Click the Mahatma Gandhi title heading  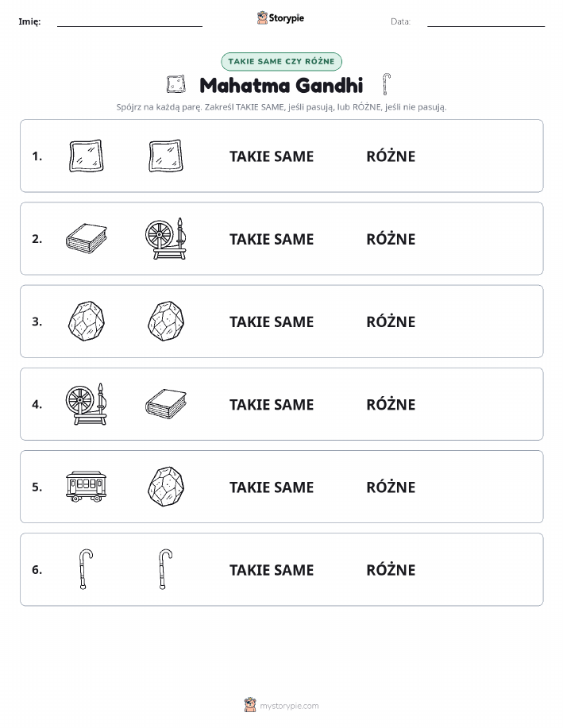point(281,86)
